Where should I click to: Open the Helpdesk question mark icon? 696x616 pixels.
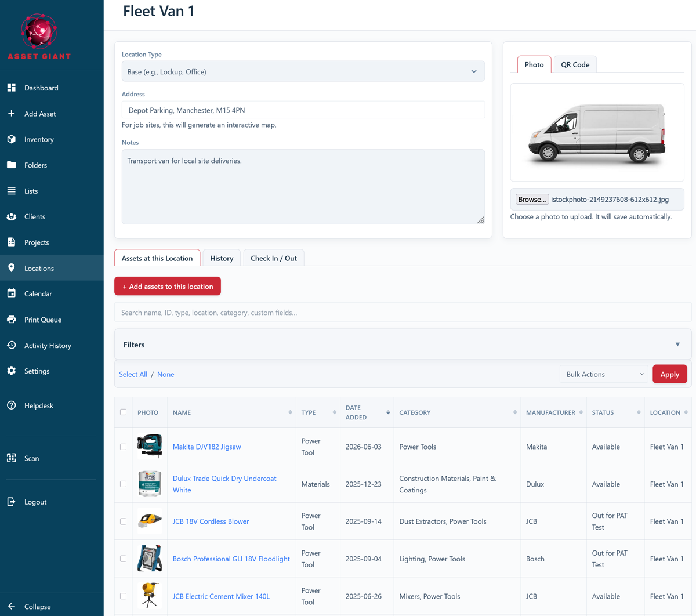point(12,405)
